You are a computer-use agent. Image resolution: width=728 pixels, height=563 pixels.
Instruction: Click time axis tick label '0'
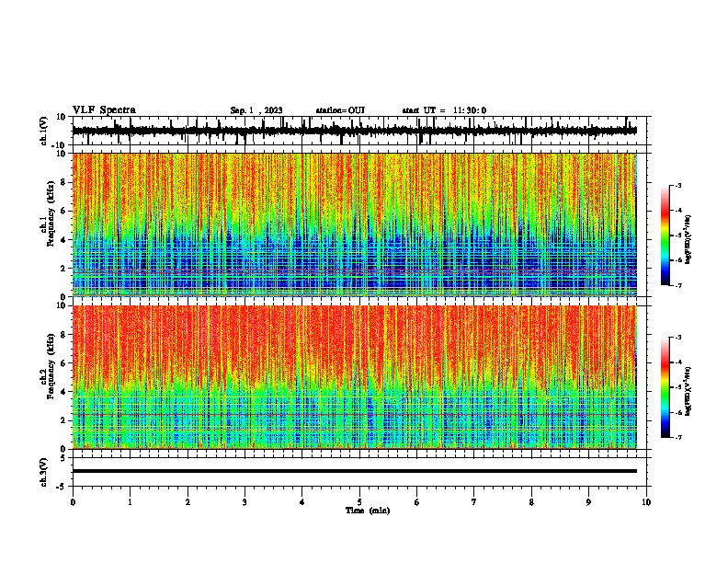pos(73,502)
